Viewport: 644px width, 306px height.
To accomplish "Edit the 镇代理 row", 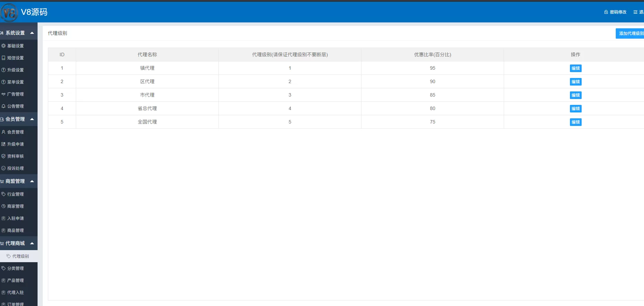I will [575, 68].
